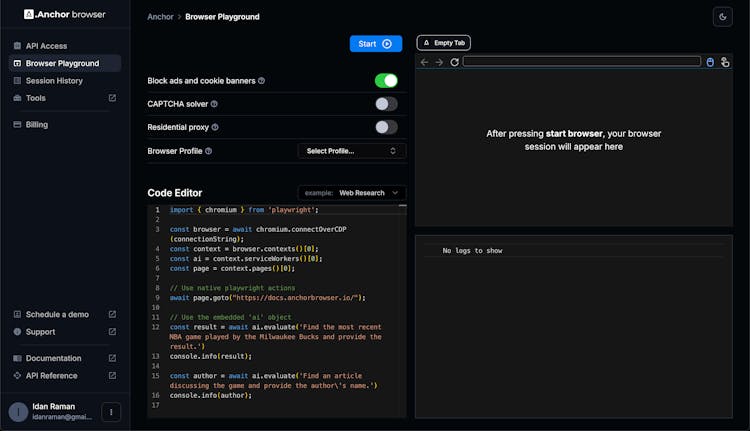Image resolution: width=750 pixels, height=431 pixels.
Task: Open user account three-dot menu
Action: pos(111,412)
